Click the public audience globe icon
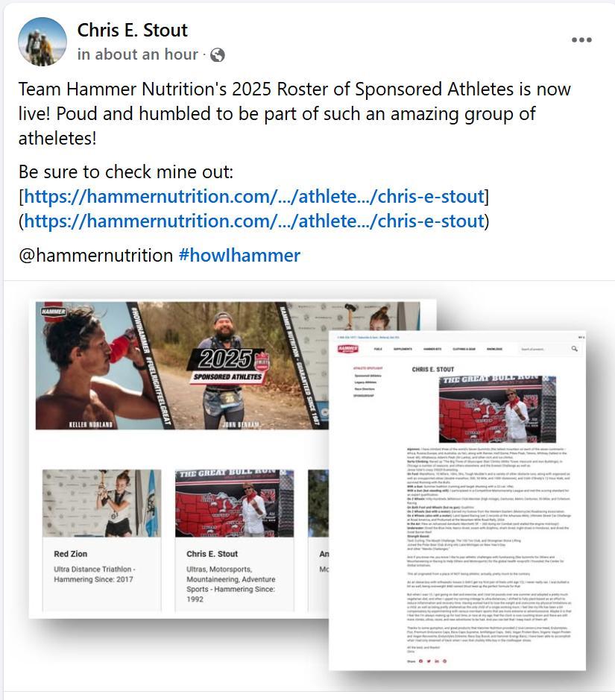 [x=218, y=55]
